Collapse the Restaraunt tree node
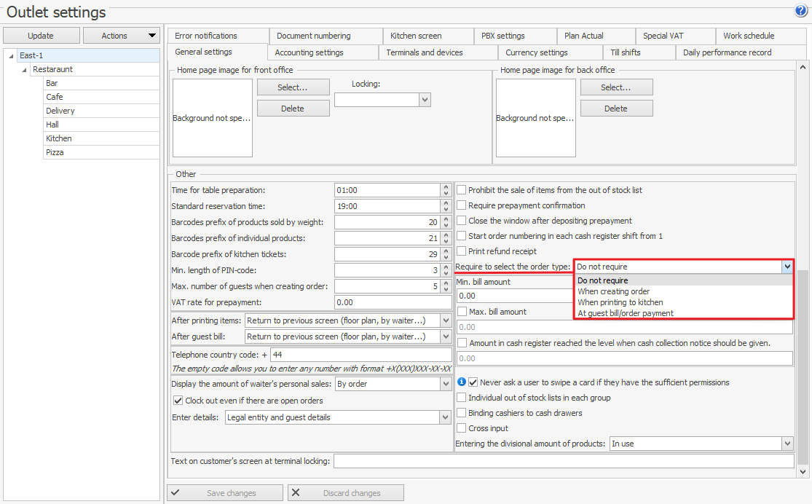 pos(25,70)
